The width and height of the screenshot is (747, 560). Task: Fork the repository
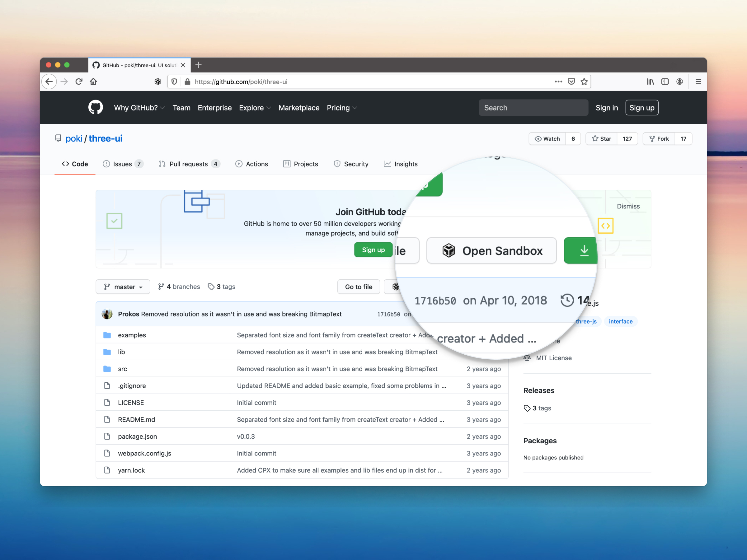pos(659,139)
